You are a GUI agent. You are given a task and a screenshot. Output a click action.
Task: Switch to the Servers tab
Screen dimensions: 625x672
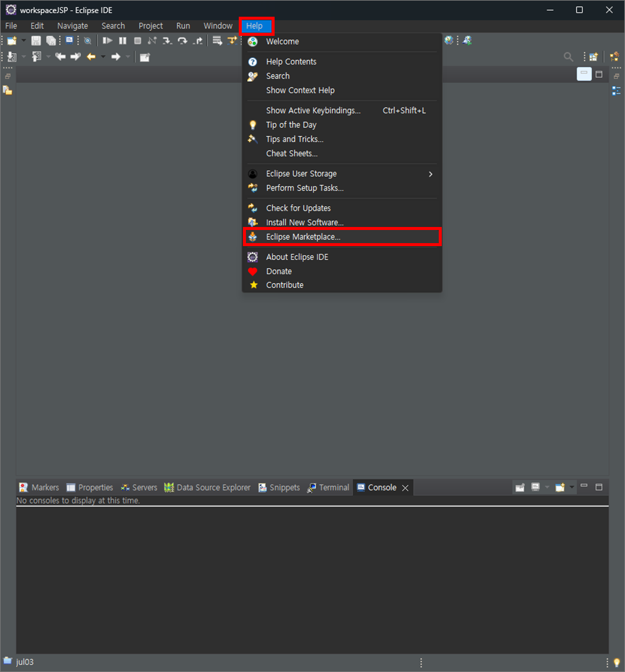tap(139, 487)
